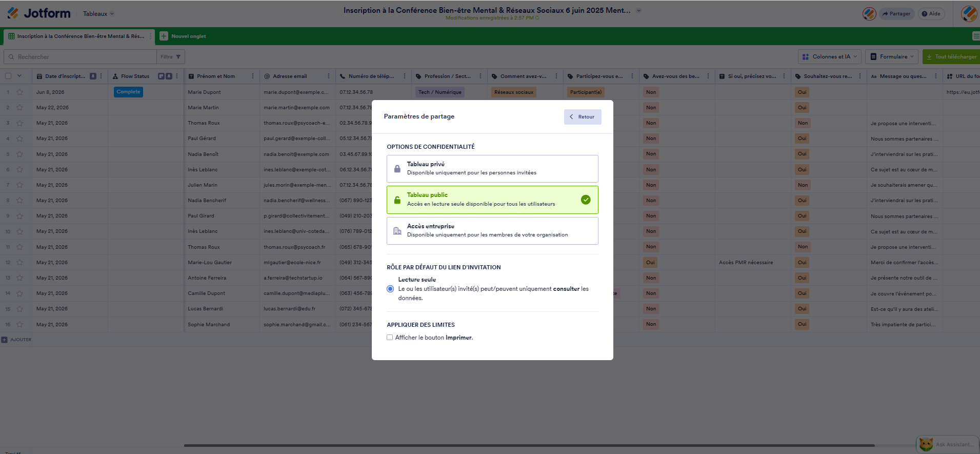The image size is (980, 454).
Task: Click Tout télécharger button
Action: tap(951, 57)
